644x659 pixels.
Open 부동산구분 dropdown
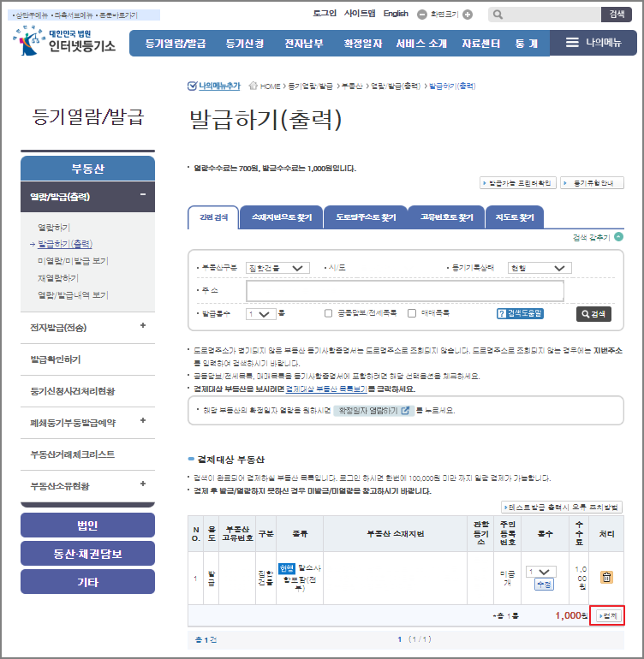coord(277,268)
